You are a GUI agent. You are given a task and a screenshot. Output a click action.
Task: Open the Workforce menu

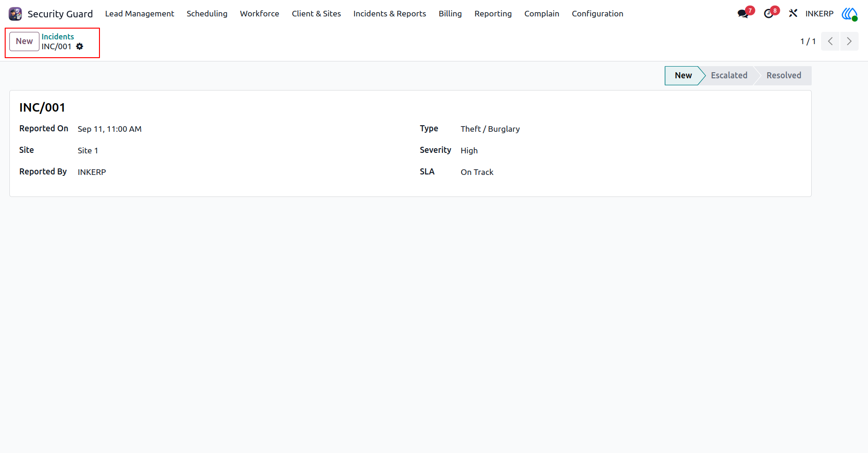[259, 14]
